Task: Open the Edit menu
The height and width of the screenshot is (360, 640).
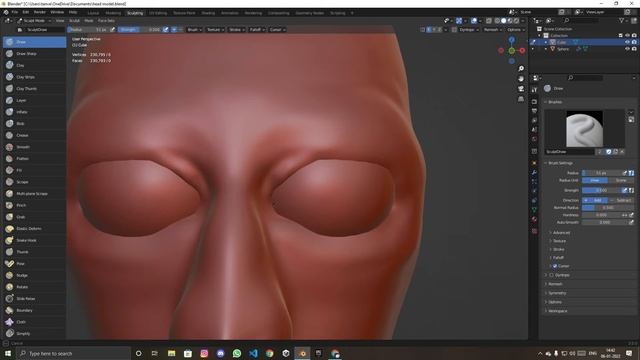Action: coord(26,12)
